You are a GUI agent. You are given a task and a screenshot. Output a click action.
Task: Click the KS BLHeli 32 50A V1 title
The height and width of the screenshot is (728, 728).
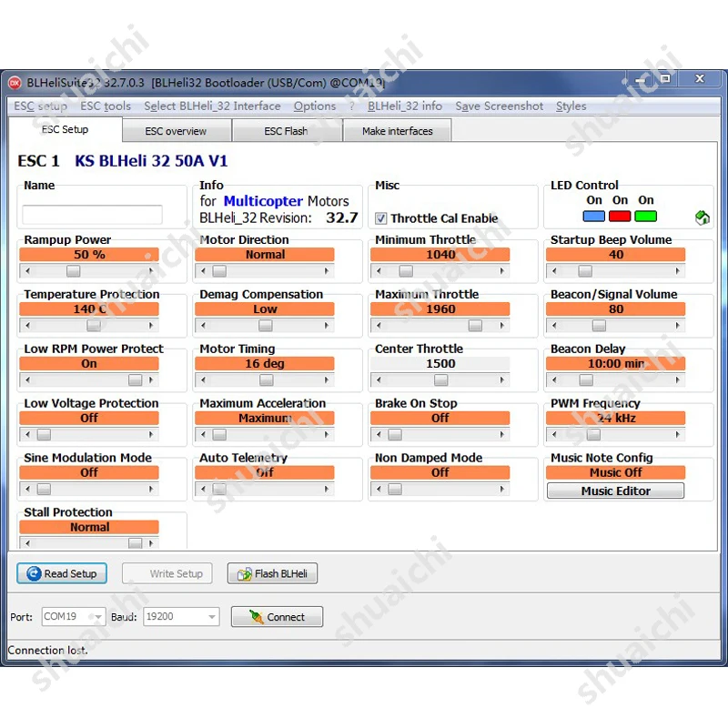click(x=151, y=161)
